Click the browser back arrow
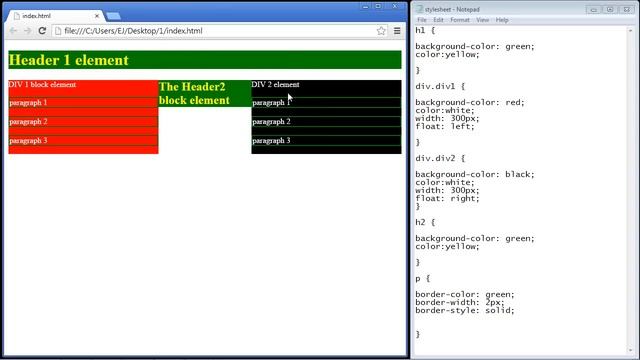640x360 pixels. [x=13, y=31]
